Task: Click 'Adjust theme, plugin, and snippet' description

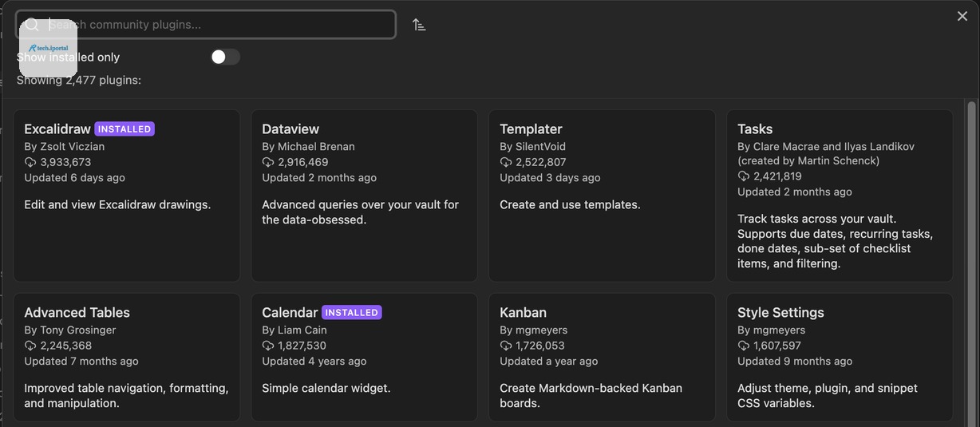Action: click(x=828, y=396)
